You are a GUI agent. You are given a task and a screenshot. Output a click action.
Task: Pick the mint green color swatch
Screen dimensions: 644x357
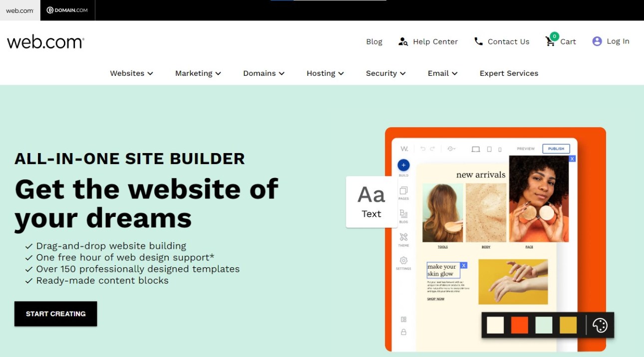pyautogui.click(x=544, y=325)
